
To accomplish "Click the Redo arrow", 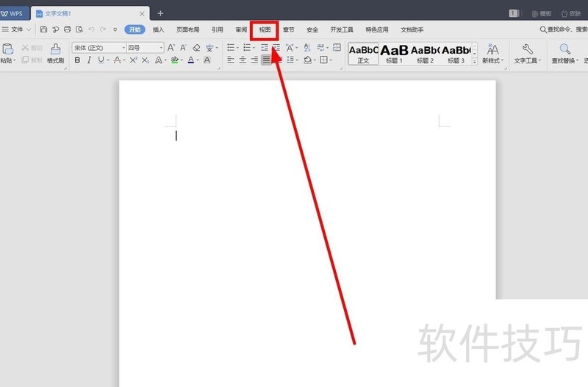I will 103,29.
